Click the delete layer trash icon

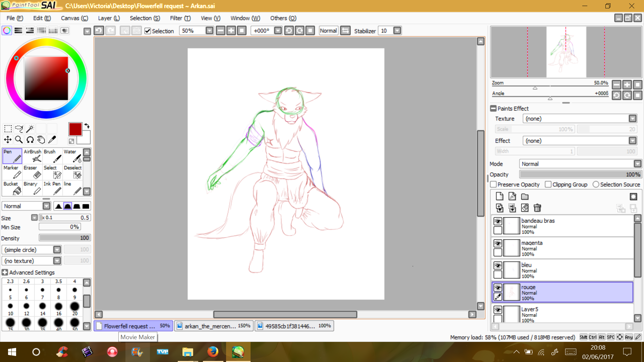coord(537,208)
